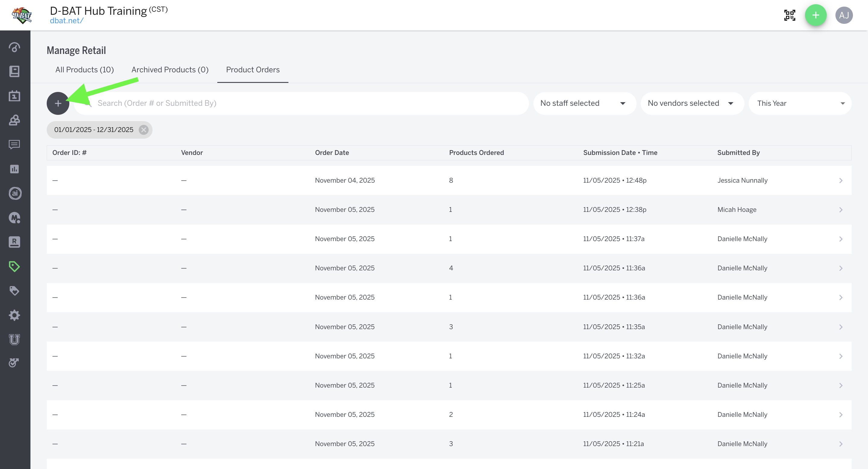This screenshot has height=469, width=868.
Task: Switch to the Archived Products (0) tab
Action: [170, 70]
